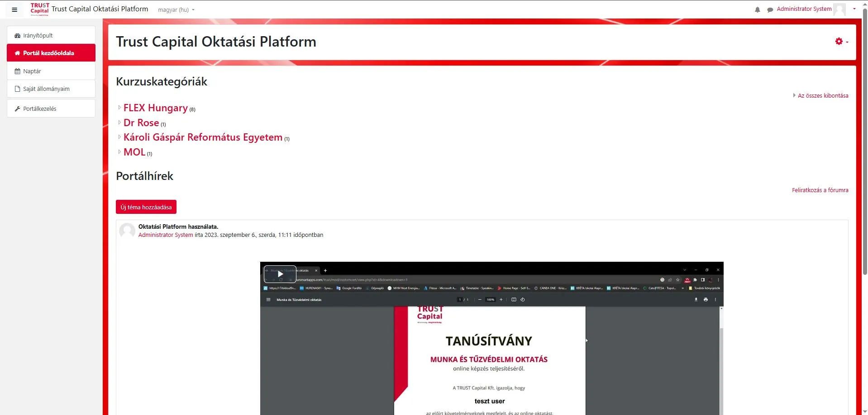Click Administrator System avatar in header
Screen dimensions: 868x415
839,9
